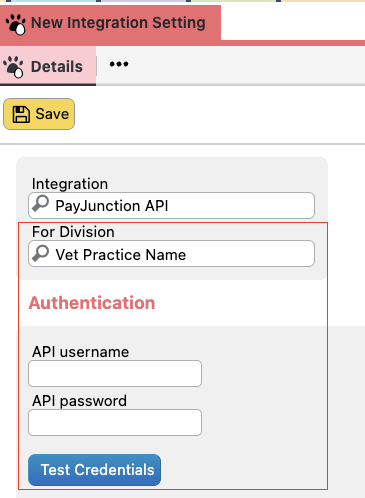The height and width of the screenshot is (498, 365).
Task: Click the floppy disk icon on Save
Action: coord(21,114)
